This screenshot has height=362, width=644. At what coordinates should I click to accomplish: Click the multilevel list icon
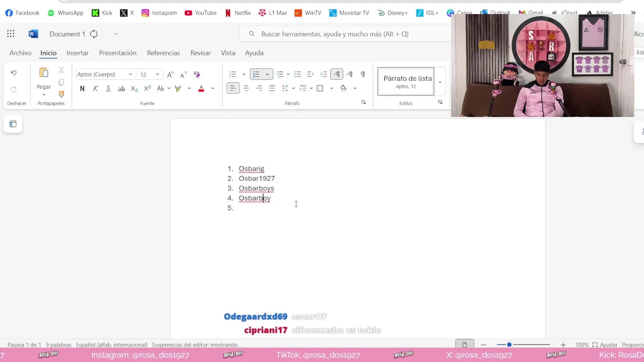point(280,74)
